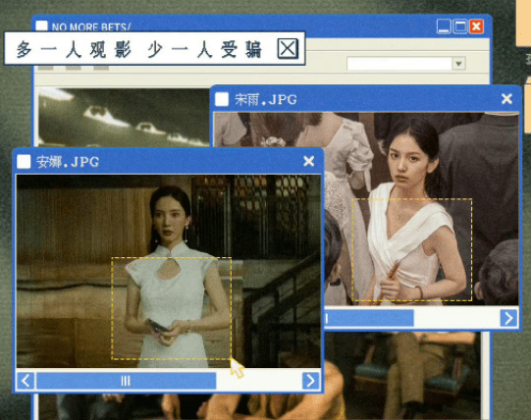Click right scroll arrow in 宋雨.JPG window
The height and width of the screenshot is (420, 531).
508,318
